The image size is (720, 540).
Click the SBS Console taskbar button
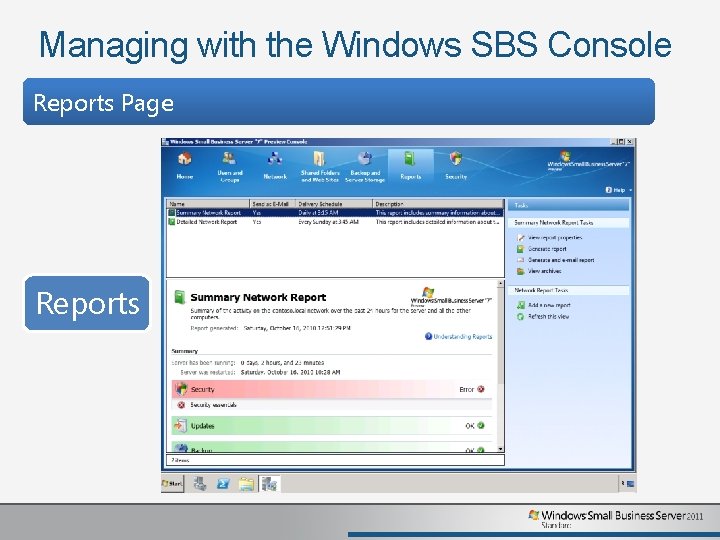coord(270,484)
